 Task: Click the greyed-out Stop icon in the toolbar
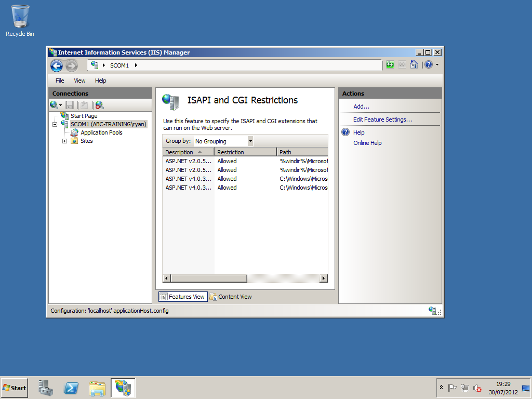point(402,64)
